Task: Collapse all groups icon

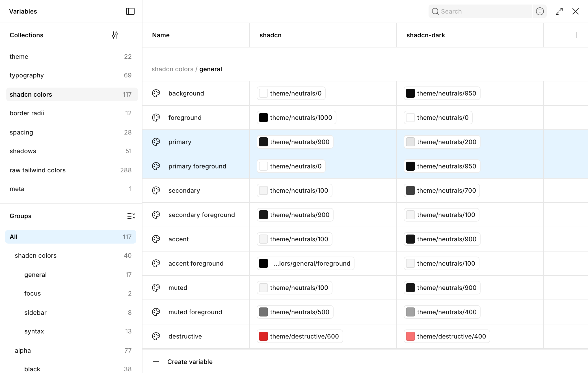Action: point(131,216)
